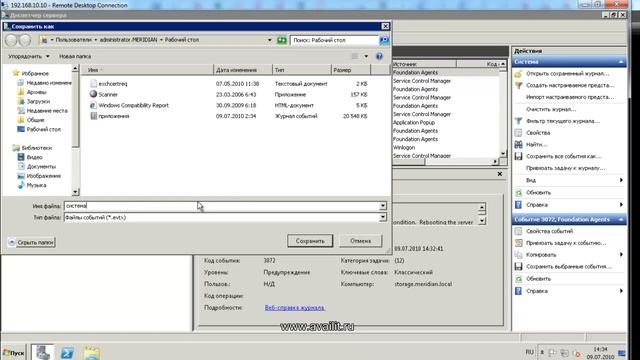Click sidebar scrollbar down arrow

click(76, 192)
